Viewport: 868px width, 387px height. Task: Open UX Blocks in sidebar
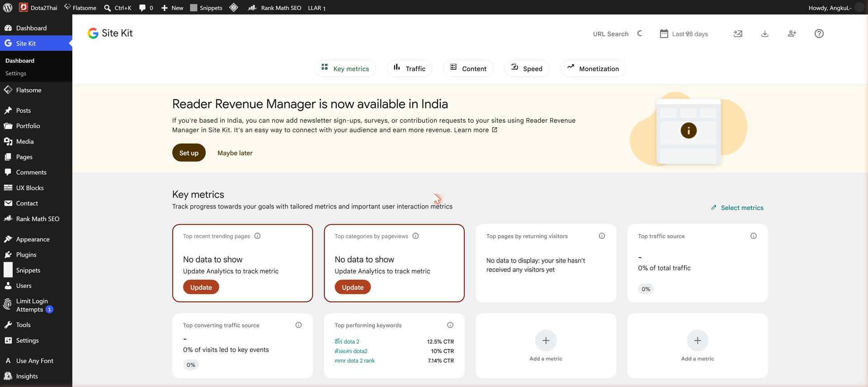[x=36, y=188]
